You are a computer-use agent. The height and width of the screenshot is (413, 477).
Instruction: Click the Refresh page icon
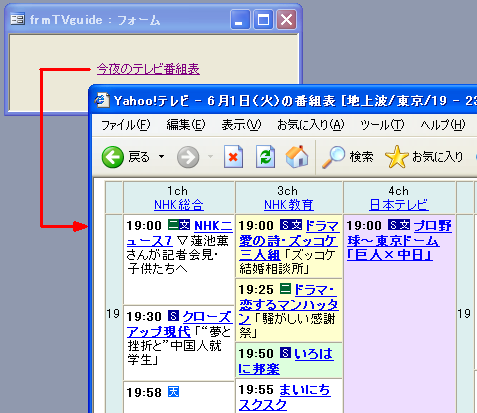pyautogui.click(x=265, y=156)
